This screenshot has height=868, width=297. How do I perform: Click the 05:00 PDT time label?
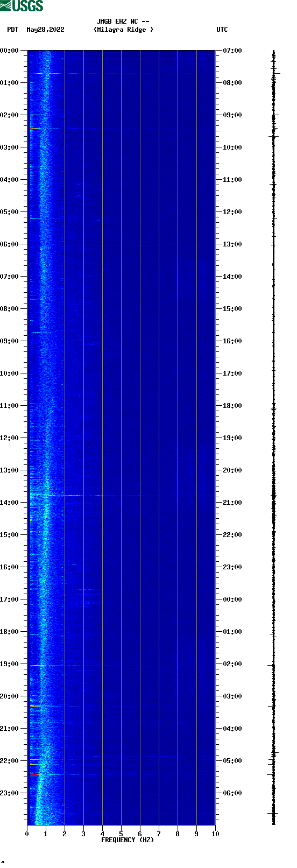point(10,212)
